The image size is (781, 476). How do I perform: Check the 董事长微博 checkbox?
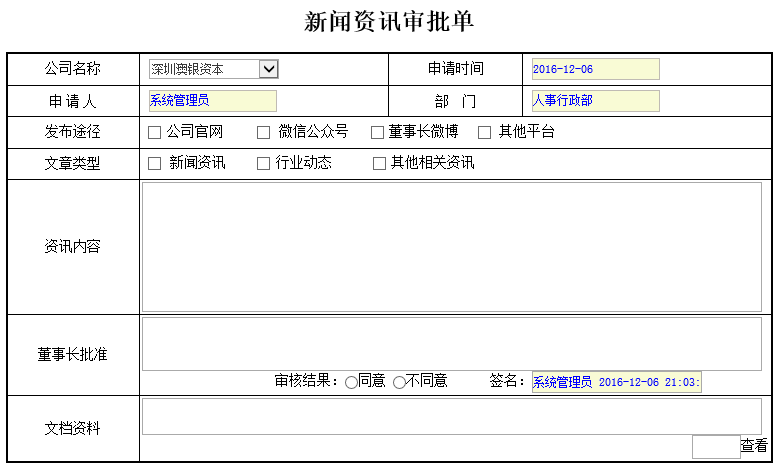pyautogui.click(x=378, y=132)
